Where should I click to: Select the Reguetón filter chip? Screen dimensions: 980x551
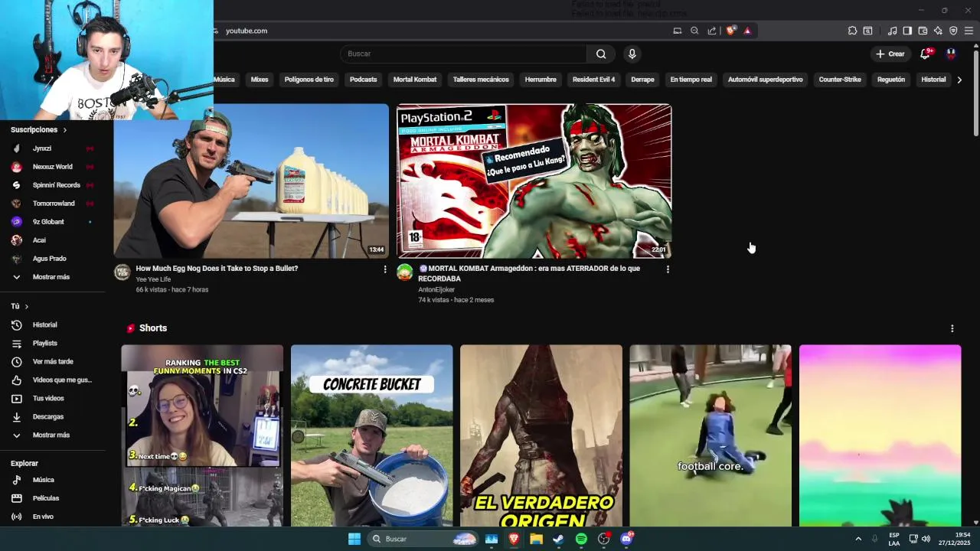tap(891, 80)
